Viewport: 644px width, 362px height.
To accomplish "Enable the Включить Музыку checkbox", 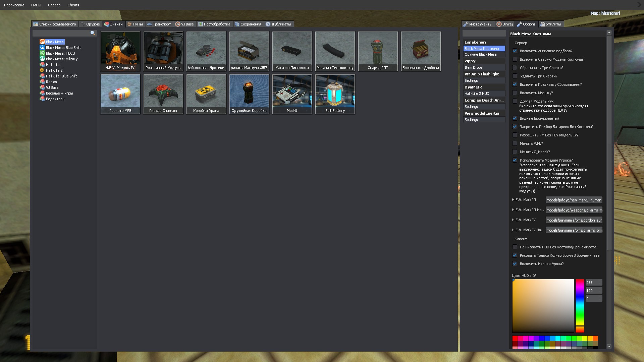I will coord(515,93).
